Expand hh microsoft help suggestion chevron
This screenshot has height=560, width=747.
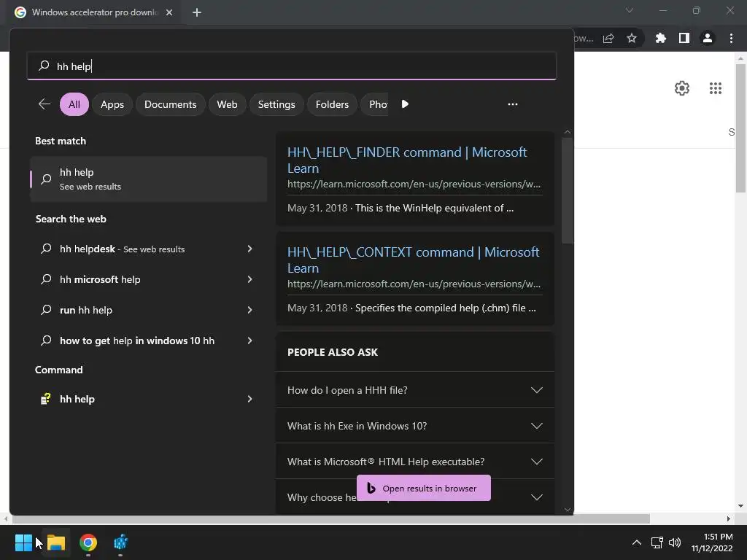point(249,279)
